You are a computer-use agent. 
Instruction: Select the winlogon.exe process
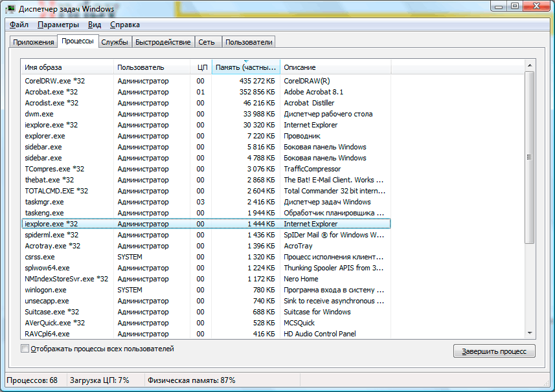coord(206,290)
